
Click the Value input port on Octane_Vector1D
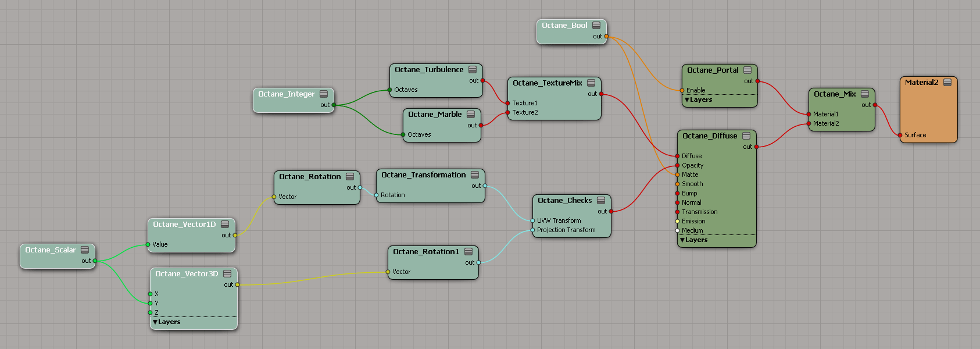pos(148,244)
